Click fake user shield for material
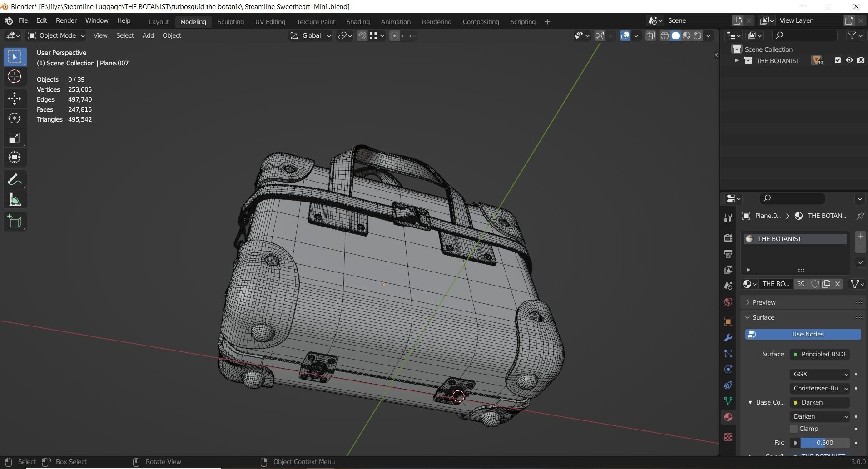Screen dimensions: 868x469 815,284
